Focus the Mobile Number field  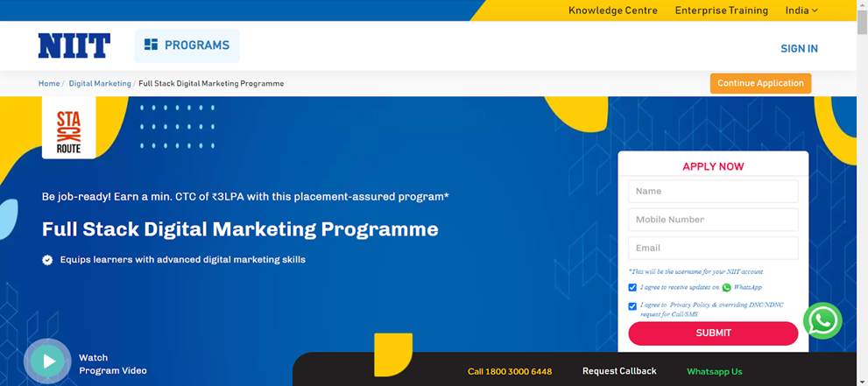(x=713, y=220)
